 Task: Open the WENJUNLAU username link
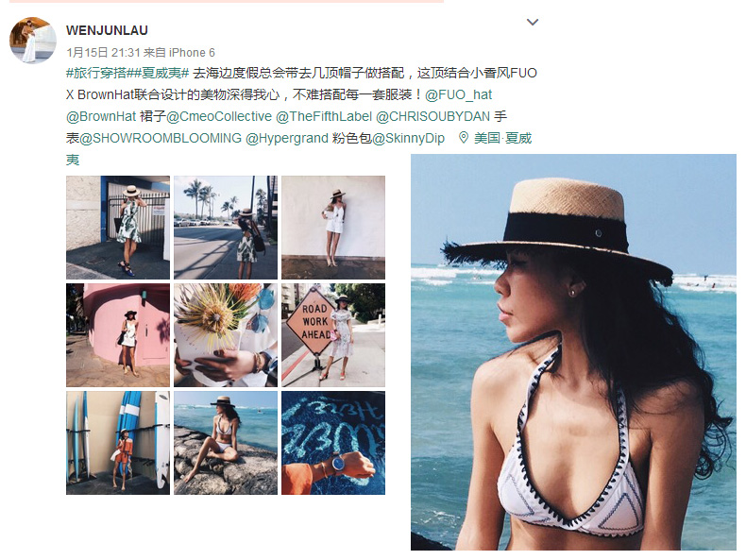[107, 30]
